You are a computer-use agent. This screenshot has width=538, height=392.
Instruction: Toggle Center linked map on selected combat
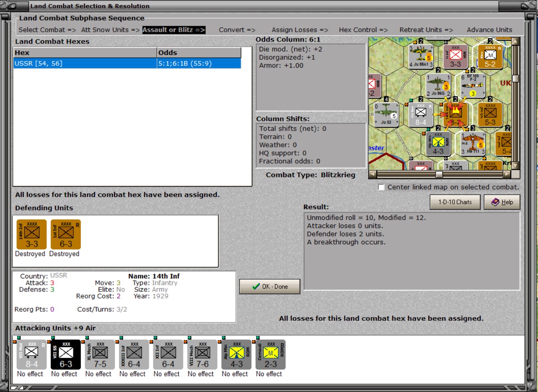(x=381, y=187)
